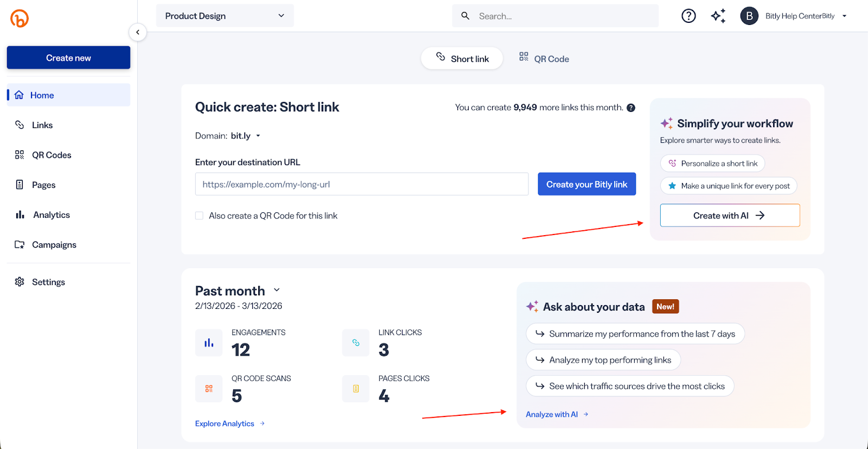Click the Pages Clicks value 4
Screen dimensions: 868x449
[384, 396]
